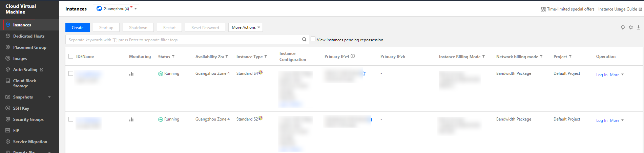The image size is (644, 153).
Task: Open table settings gear icon
Action: (631, 27)
